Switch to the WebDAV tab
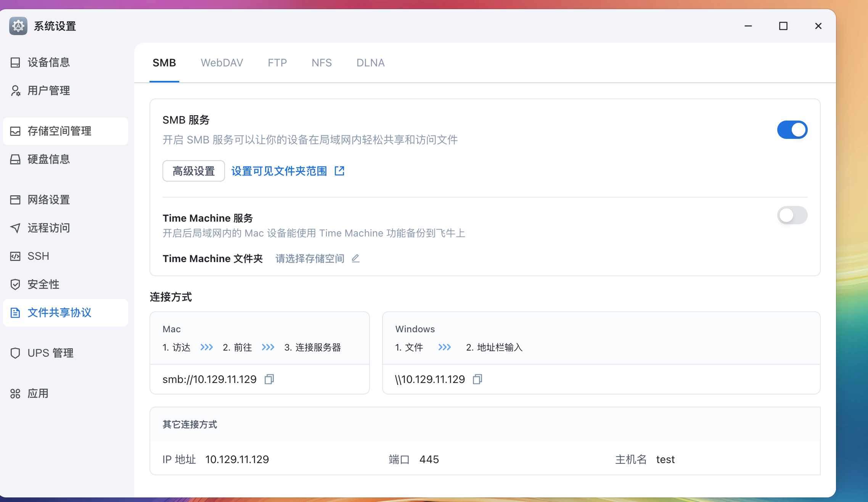The width and height of the screenshot is (868, 502). (222, 63)
